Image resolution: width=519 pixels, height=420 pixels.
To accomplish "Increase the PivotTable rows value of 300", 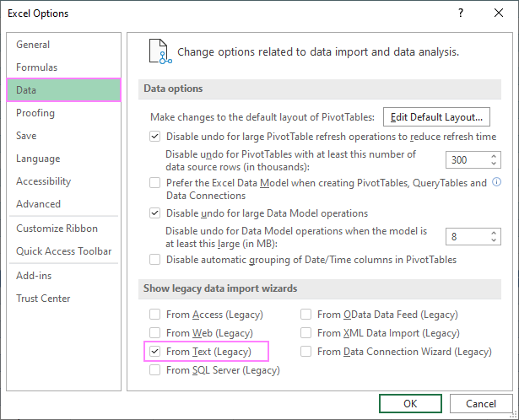I will (x=494, y=156).
